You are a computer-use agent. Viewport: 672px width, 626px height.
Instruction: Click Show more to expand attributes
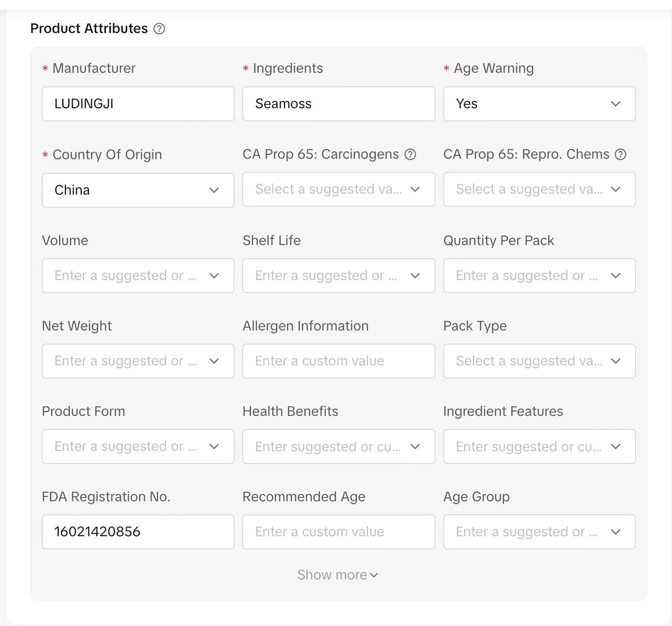coord(337,575)
